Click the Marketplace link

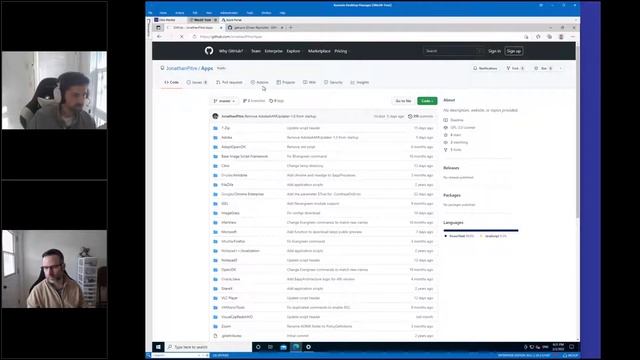coord(319,51)
